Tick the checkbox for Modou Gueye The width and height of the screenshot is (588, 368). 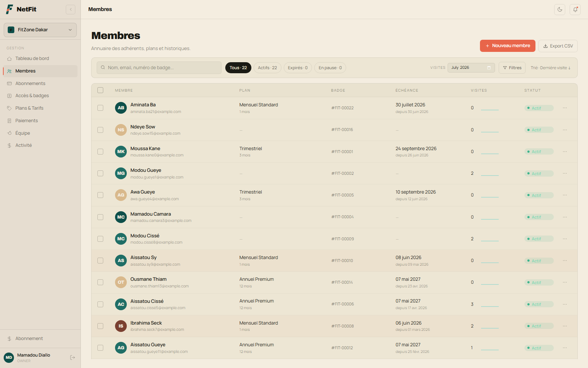(100, 173)
